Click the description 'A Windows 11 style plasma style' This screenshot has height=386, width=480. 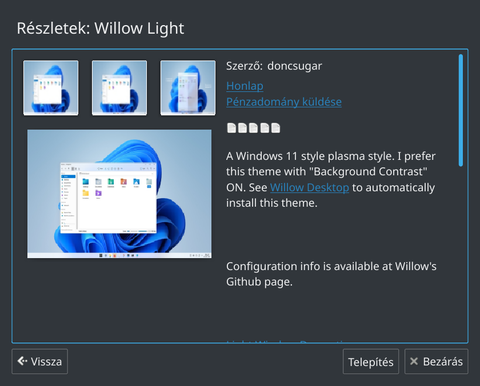[310, 156]
